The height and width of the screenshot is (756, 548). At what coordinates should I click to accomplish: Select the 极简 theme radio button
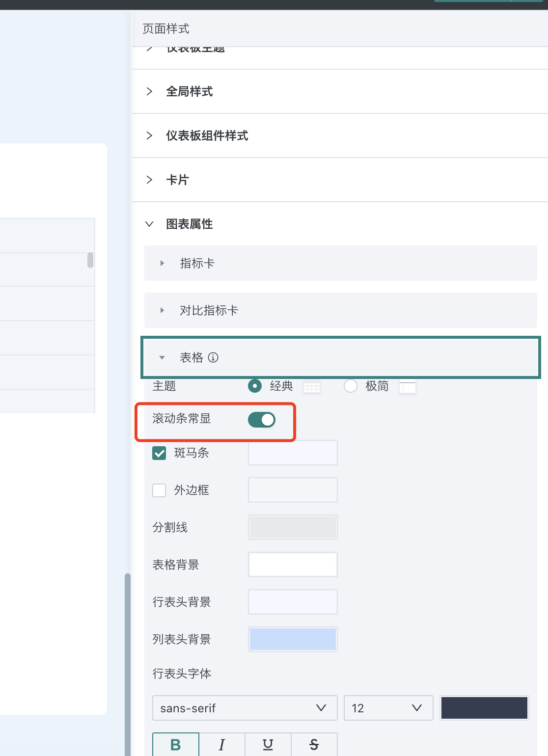click(x=351, y=386)
